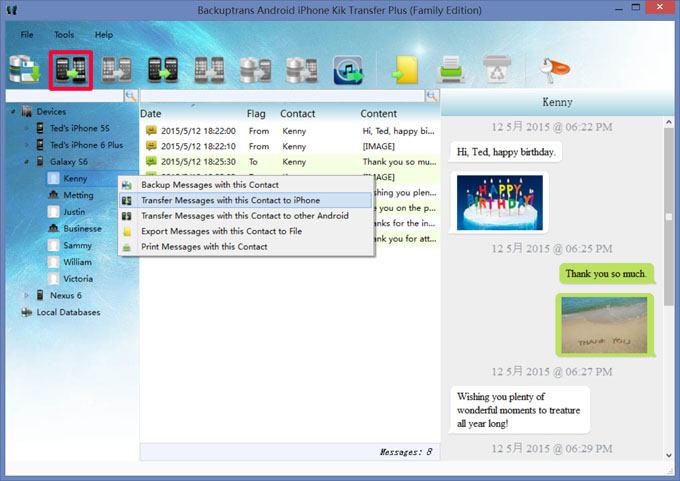Expand the Ted's iPhone 5S node
Image resolution: width=680 pixels, height=481 pixels.
tap(27, 128)
